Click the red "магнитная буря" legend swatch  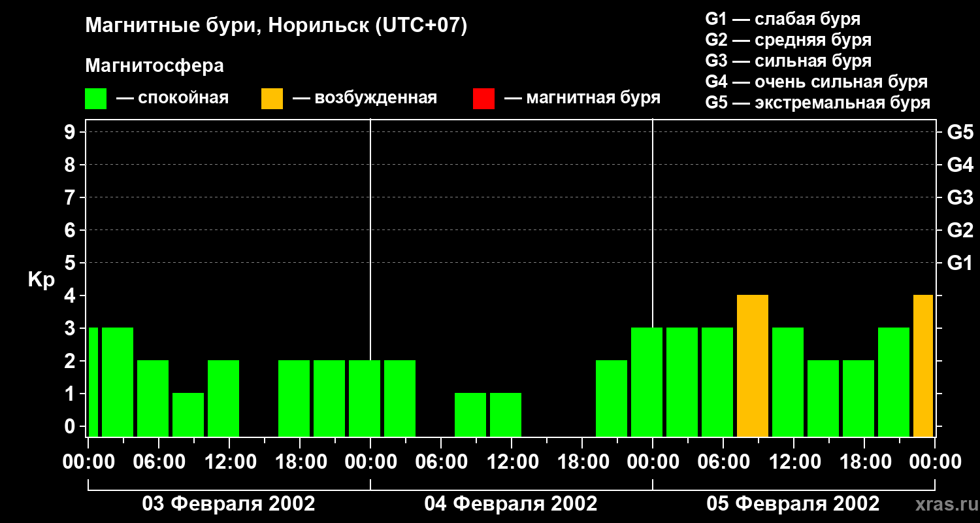[483, 99]
